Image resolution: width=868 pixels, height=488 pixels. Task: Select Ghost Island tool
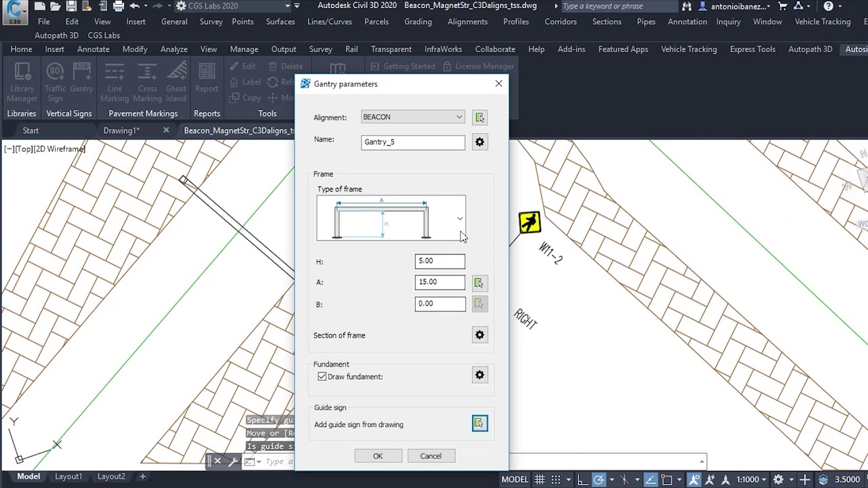[176, 82]
